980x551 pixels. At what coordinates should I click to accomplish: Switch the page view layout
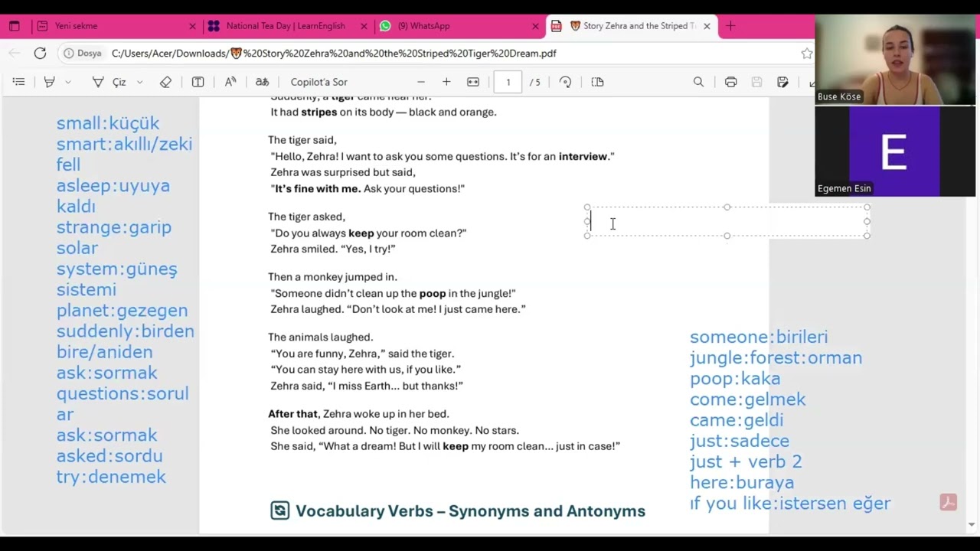598,82
